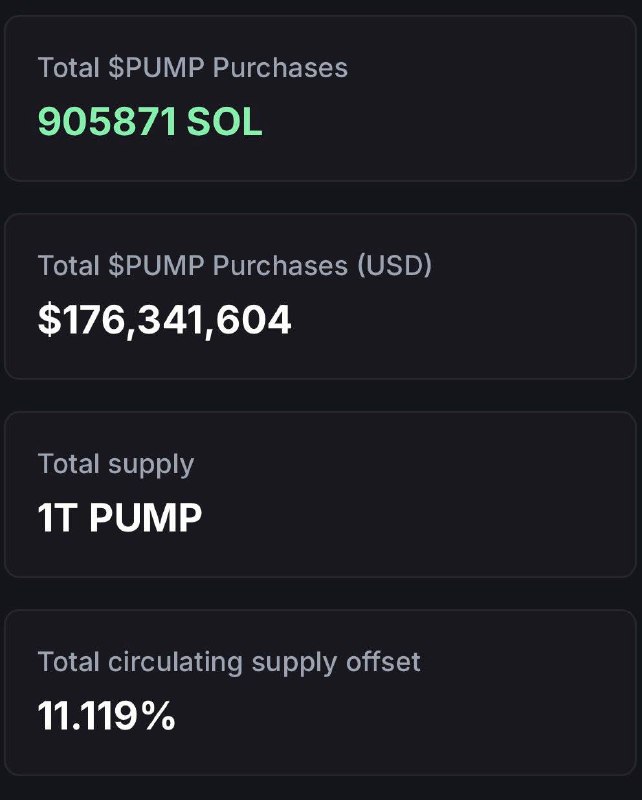Viewport: 642px width, 800px height.
Task: Click the Total circulating supply offset label
Action: point(229,662)
